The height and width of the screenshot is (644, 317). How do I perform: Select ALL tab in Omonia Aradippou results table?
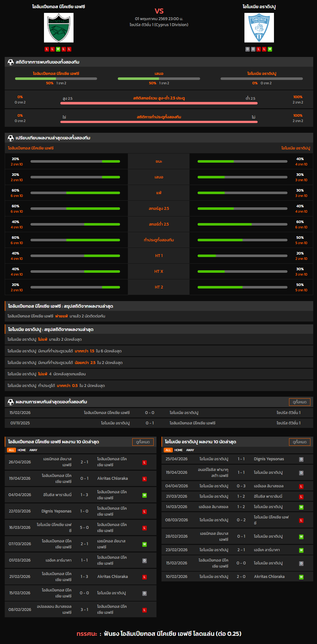pyautogui.click(x=168, y=450)
